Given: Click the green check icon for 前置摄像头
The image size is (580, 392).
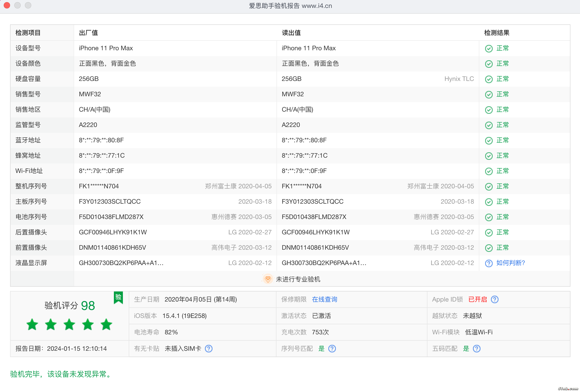Looking at the screenshot, I should click(489, 248).
